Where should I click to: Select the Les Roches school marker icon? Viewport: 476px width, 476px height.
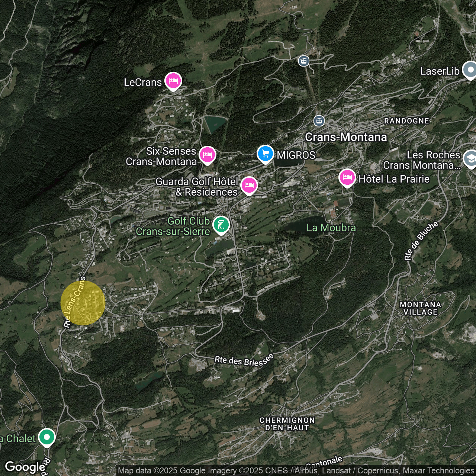[x=470, y=159]
